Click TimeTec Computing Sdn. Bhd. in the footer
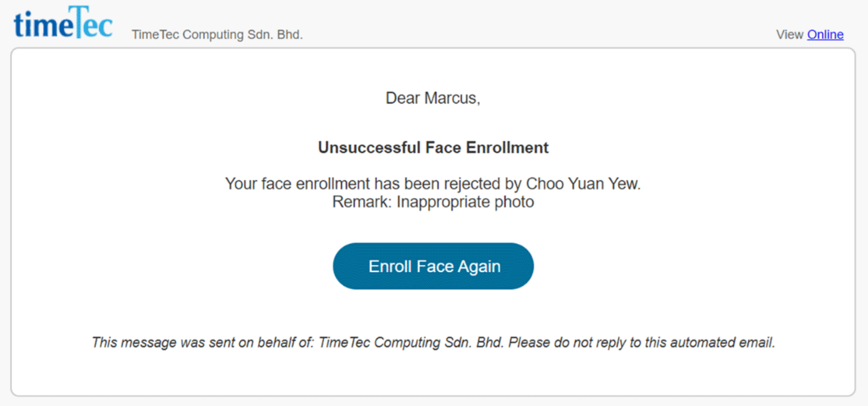868x406 pixels. click(411, 342)
